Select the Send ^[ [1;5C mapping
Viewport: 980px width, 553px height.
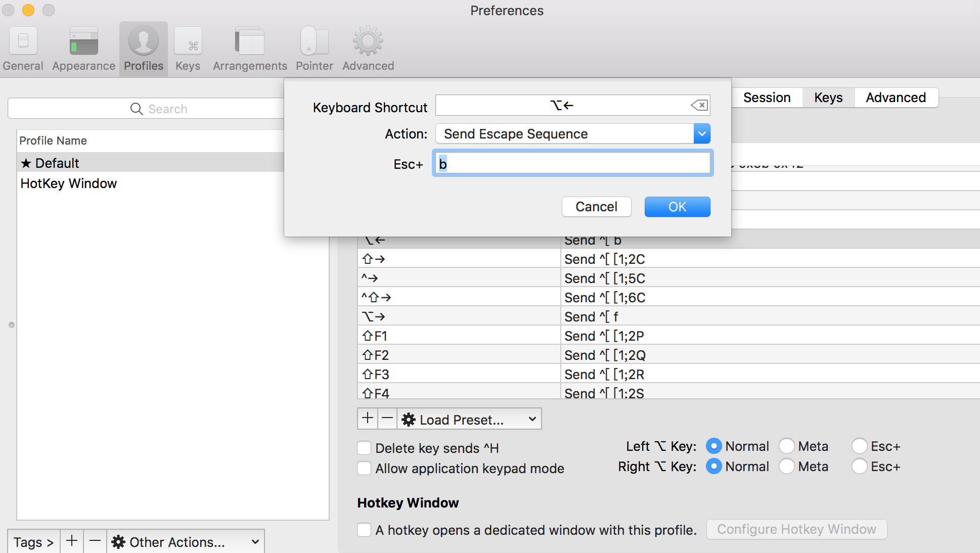click(x=669, y=278)
